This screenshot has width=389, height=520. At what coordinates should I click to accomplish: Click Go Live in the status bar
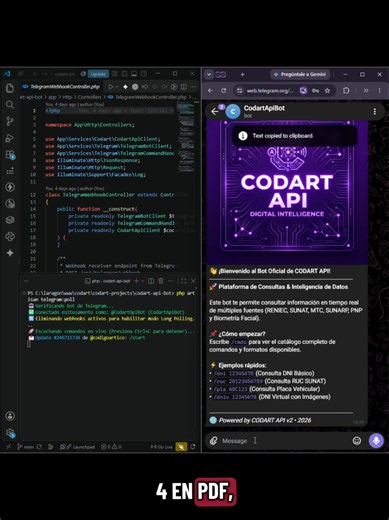click(x=161, y=447)
